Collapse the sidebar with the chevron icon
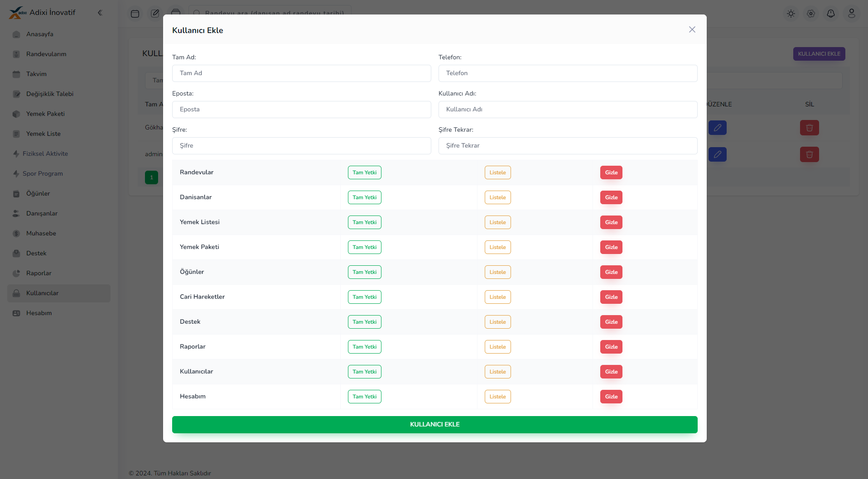The image size is (868, 479). 100,13
